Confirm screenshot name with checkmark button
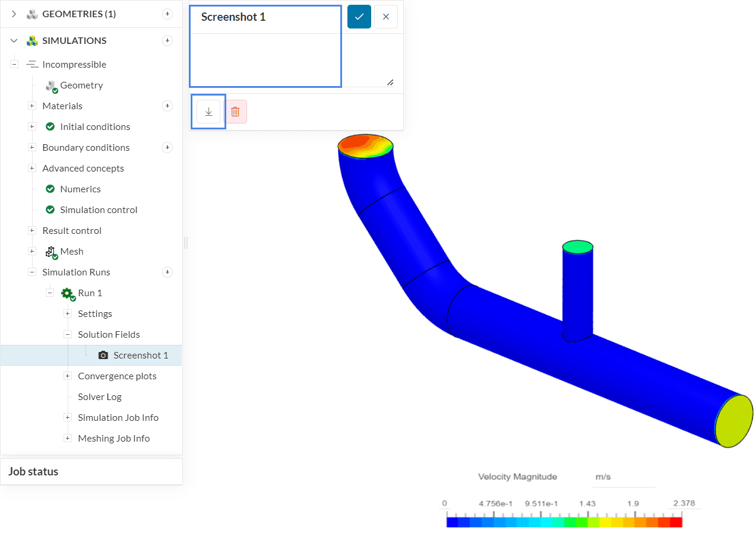 [x=359, y=17]
